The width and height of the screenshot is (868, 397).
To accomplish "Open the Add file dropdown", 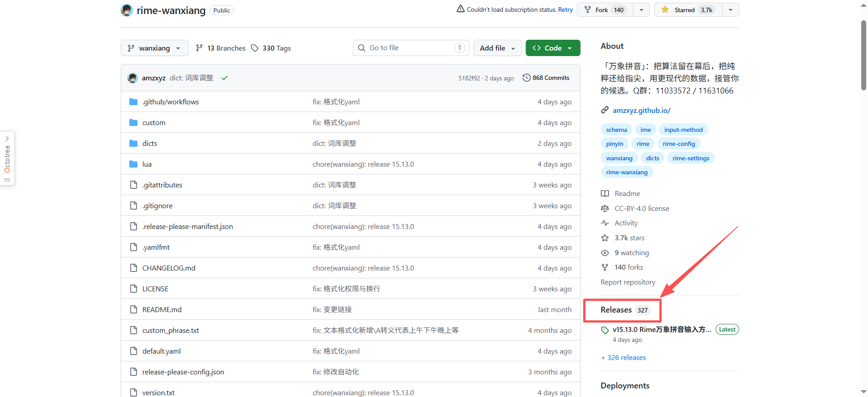I will point(497,48).
